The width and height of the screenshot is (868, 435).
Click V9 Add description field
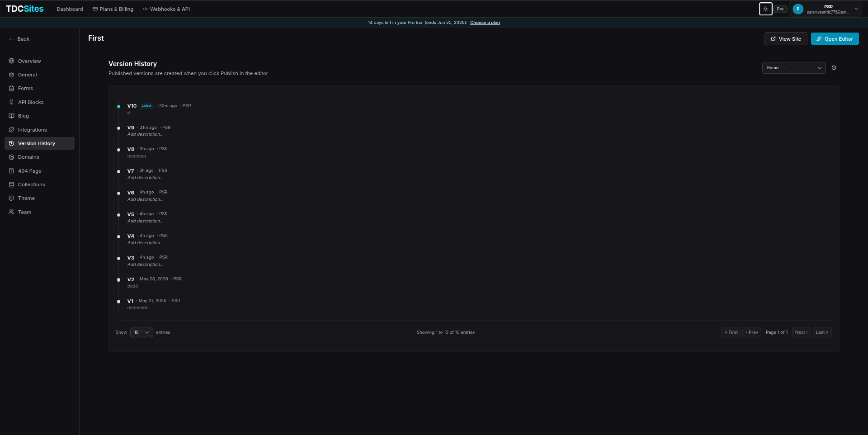click(146, 134)
